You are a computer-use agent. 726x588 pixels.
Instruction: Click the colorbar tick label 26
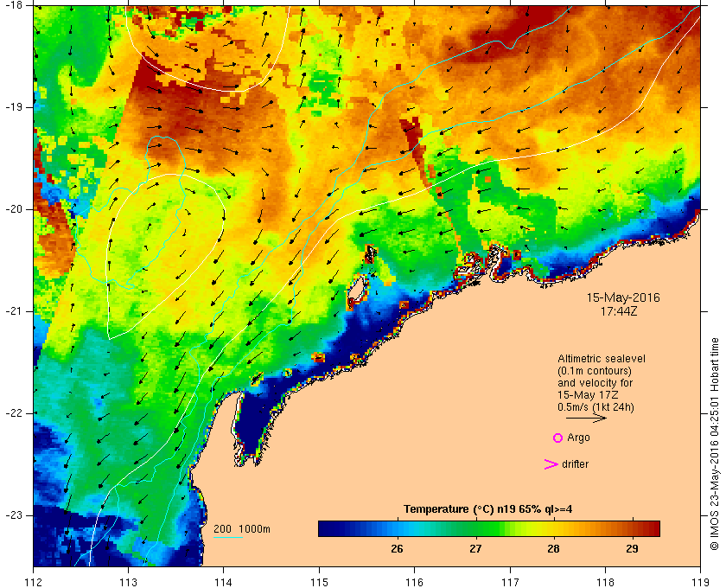397,548
